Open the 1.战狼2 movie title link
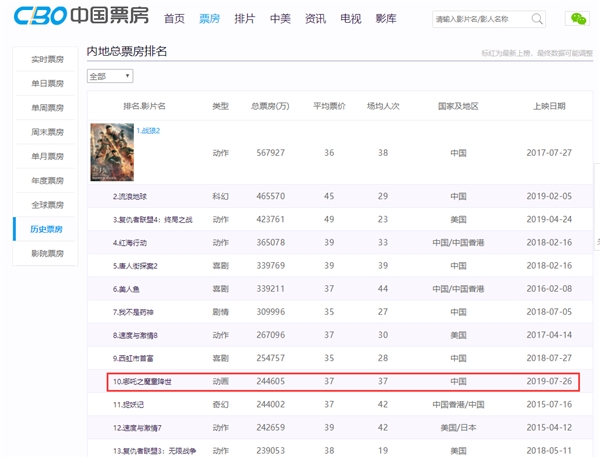Image resolution: width=600 pixels, height=458 pixels. 148,131
